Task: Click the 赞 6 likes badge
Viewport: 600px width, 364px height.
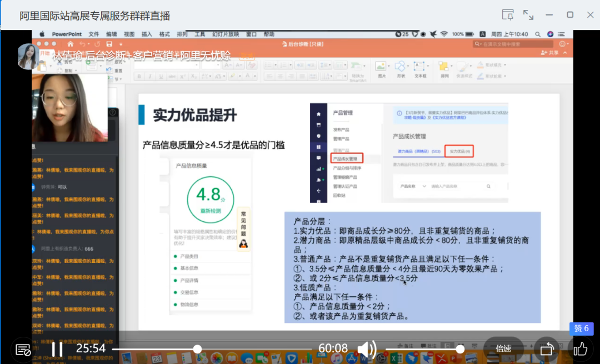Action: pyautogui.click(x=581, y=328)
